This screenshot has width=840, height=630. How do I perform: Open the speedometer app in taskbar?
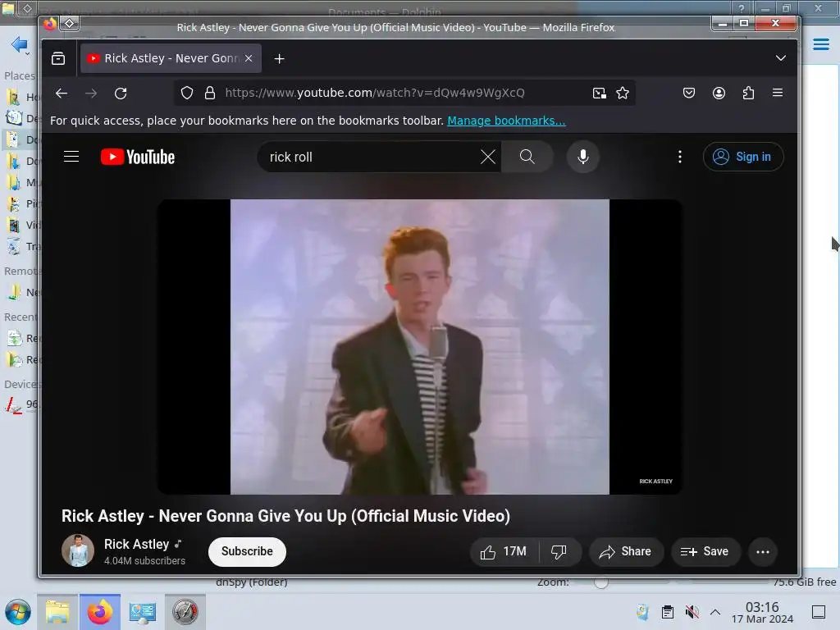point(185,612)
